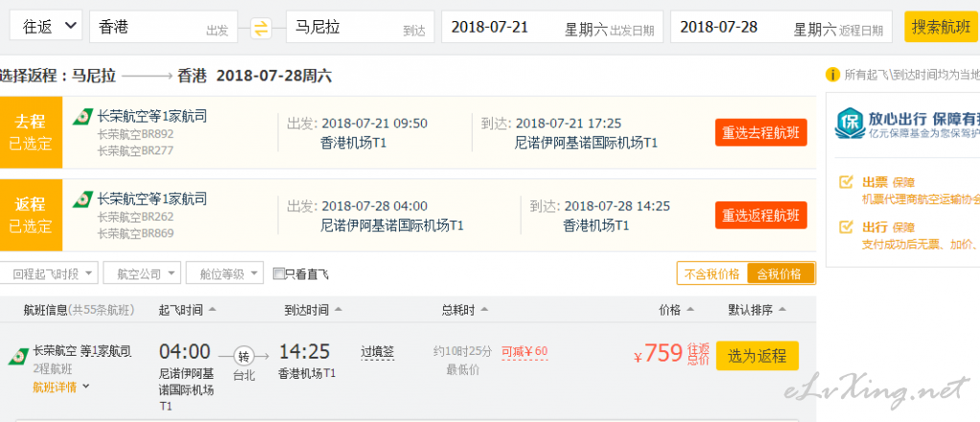Click the yellow info icon about local times

coord(832,75)
